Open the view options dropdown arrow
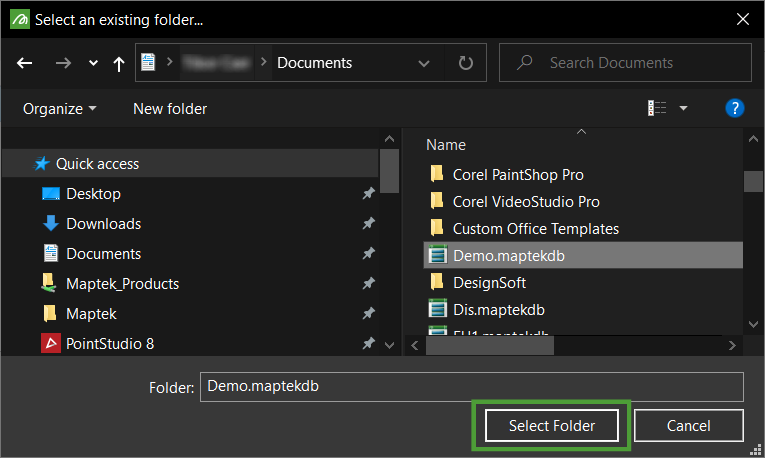765x458 pixels. pyautogui.click(x=684, y=108)
